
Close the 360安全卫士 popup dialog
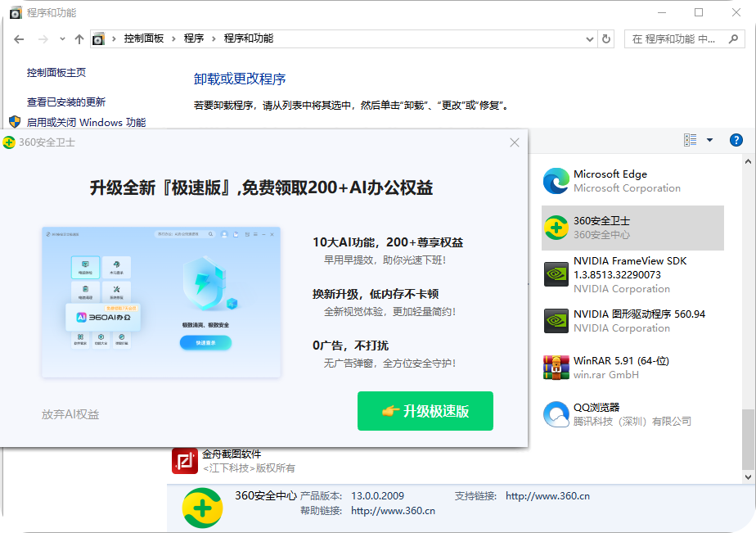pyautogui.click(x=515, y=142)
